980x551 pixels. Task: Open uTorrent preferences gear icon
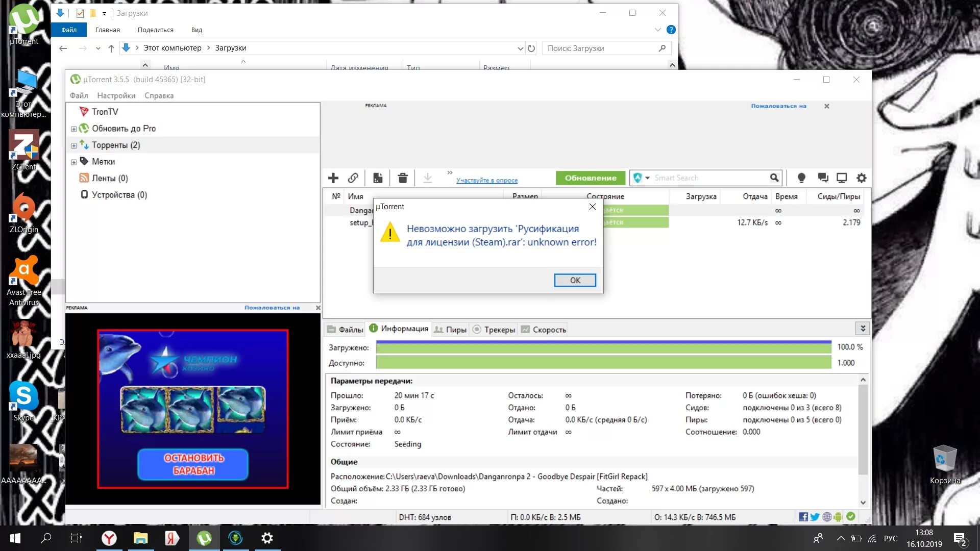click(x=862, y=178)
